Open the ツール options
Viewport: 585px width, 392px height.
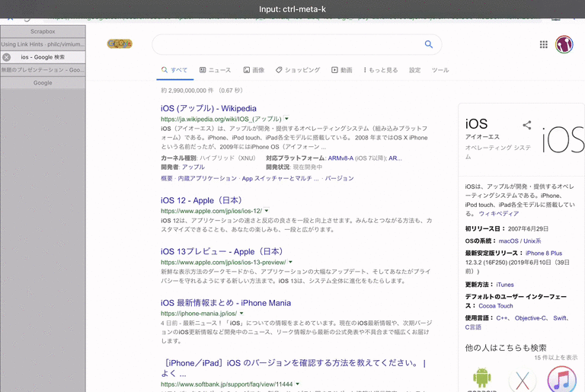tap(440, 70)
